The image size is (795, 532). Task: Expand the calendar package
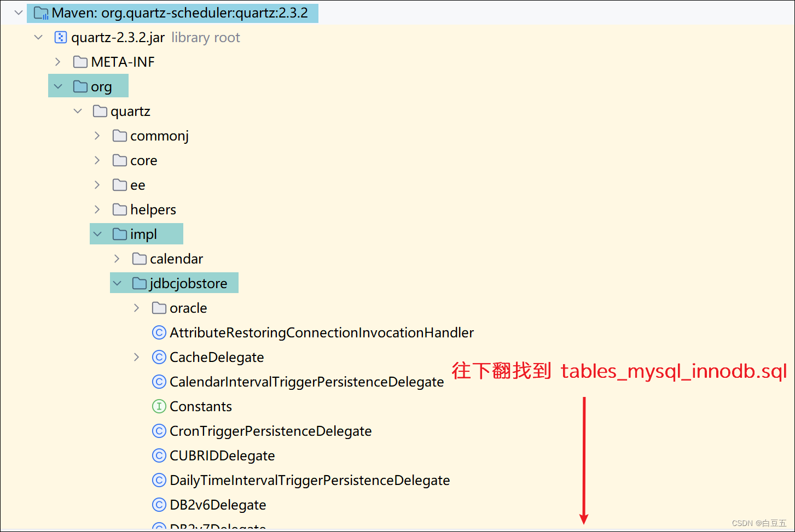pos(117,259)
